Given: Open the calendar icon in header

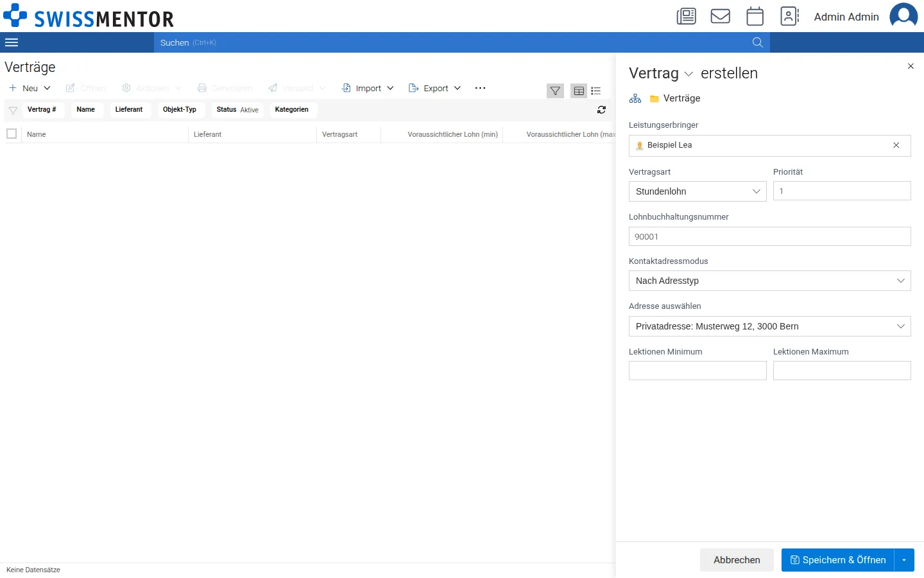Looking at the screenshot, I should point(755,17).
